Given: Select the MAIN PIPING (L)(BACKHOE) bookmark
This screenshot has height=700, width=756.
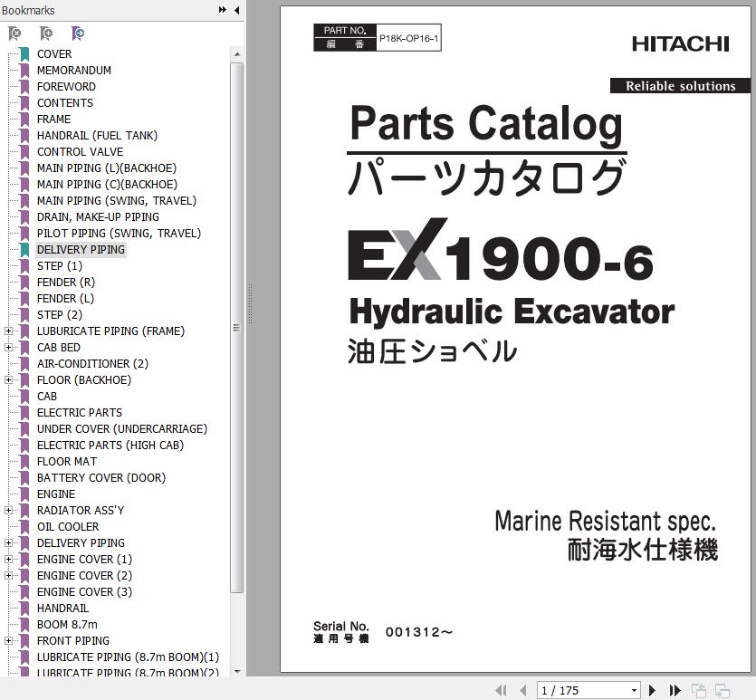Looking at the screenshot, I should tap(107, 168).
